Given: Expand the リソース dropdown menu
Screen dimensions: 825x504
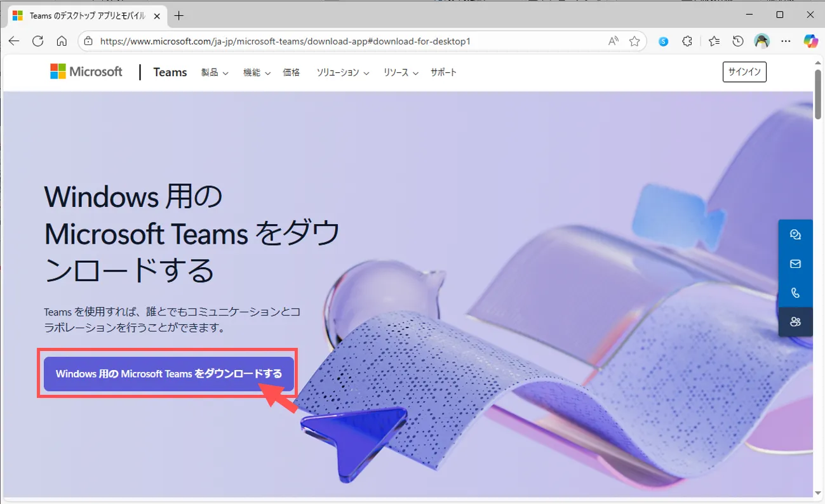Looking at the screenshot, I should [x=401, y=72].
